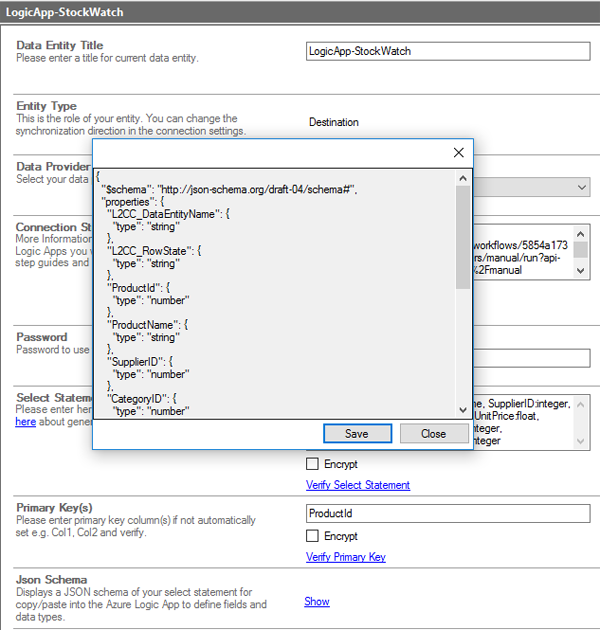Image resolution: width=600 pixels, height=630 pixels.
Task: Click Show link for Json Schema
Action: click(x=316, y=602)
